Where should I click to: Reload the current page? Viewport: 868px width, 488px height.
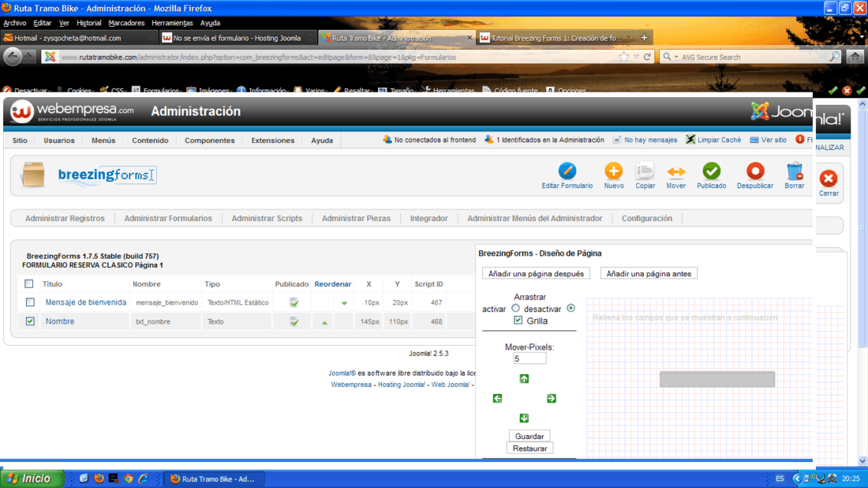pyautogui.click(x=647, y=57)
